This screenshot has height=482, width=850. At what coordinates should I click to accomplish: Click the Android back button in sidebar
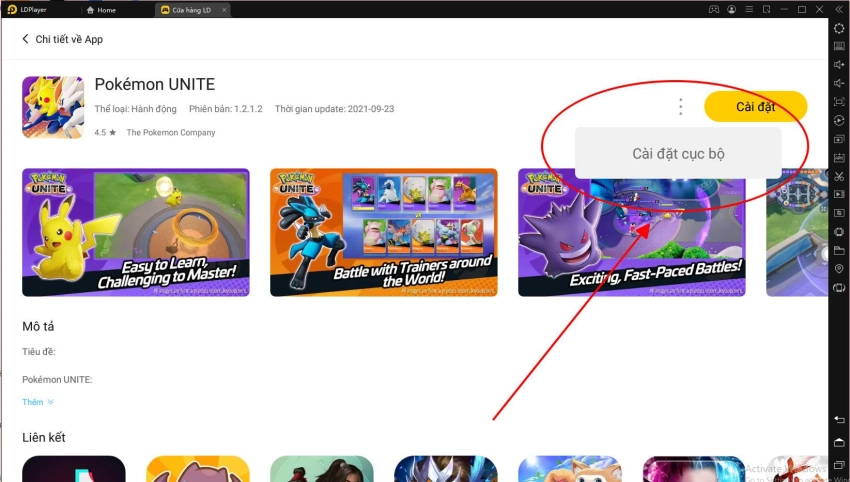(839, 420)
